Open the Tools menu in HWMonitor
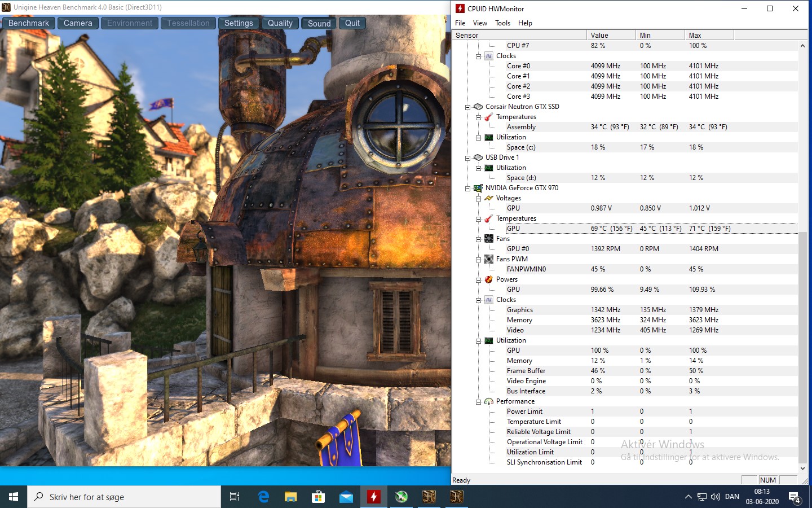The width and height of the screenshot is (812, 508). [502, 23]
